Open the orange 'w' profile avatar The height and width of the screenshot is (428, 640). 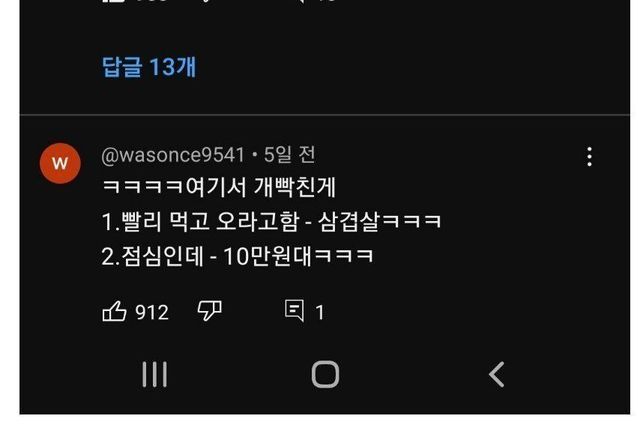[x=60, y=163]
